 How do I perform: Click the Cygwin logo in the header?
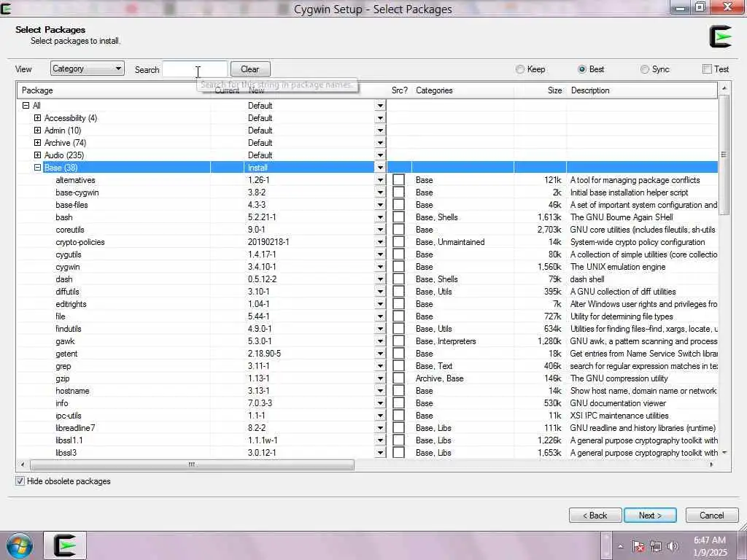coord(720,36)
